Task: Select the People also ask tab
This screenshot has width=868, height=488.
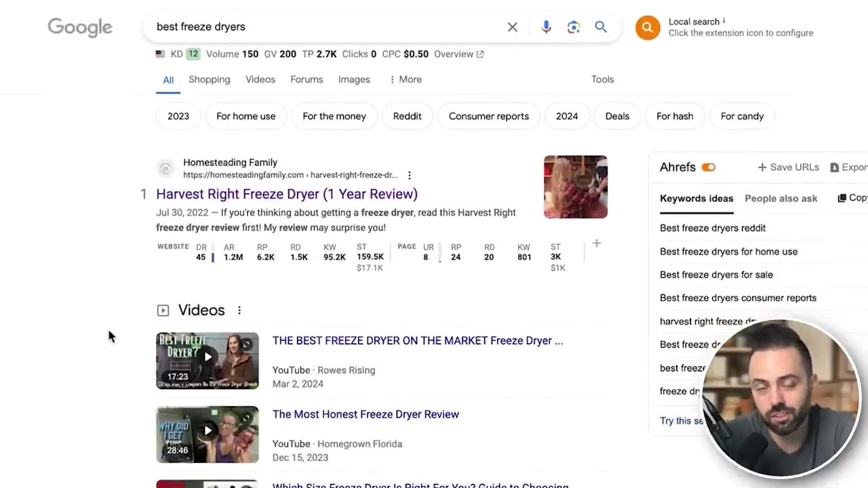Action: (781, 199)
